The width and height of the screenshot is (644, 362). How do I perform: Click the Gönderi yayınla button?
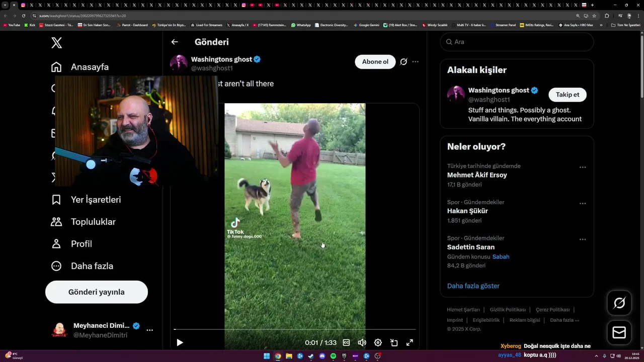tap(97, 292)
